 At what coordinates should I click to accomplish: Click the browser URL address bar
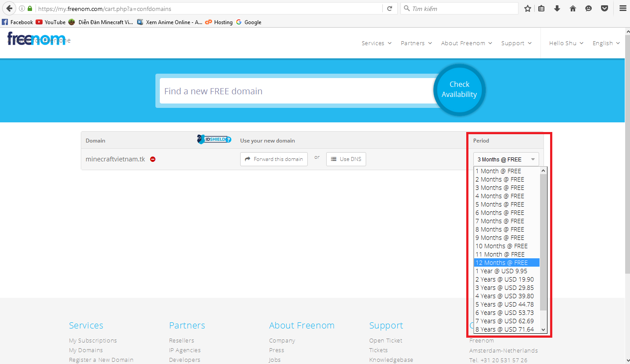pyautogui.click(x=210, y=8)
